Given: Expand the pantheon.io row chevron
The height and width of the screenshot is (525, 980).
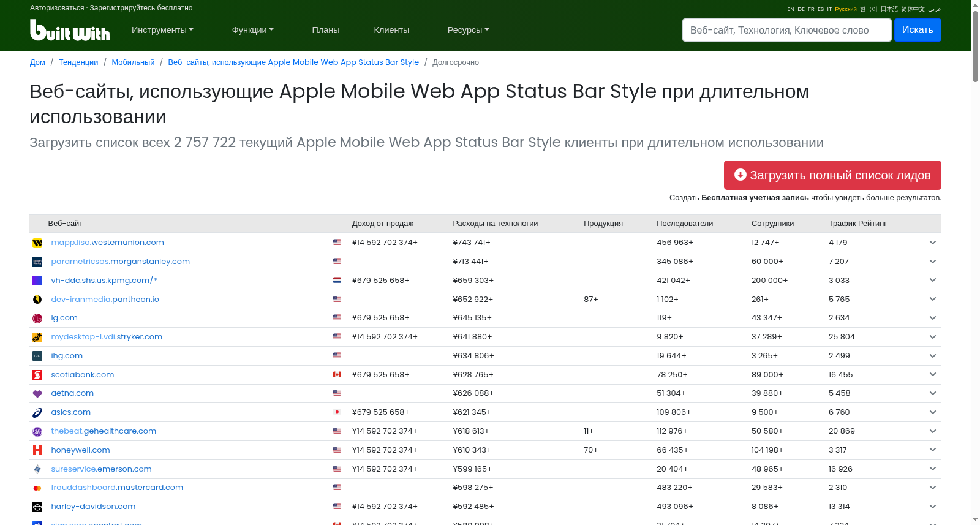Looking at the screenshot, I should [933, 299].
